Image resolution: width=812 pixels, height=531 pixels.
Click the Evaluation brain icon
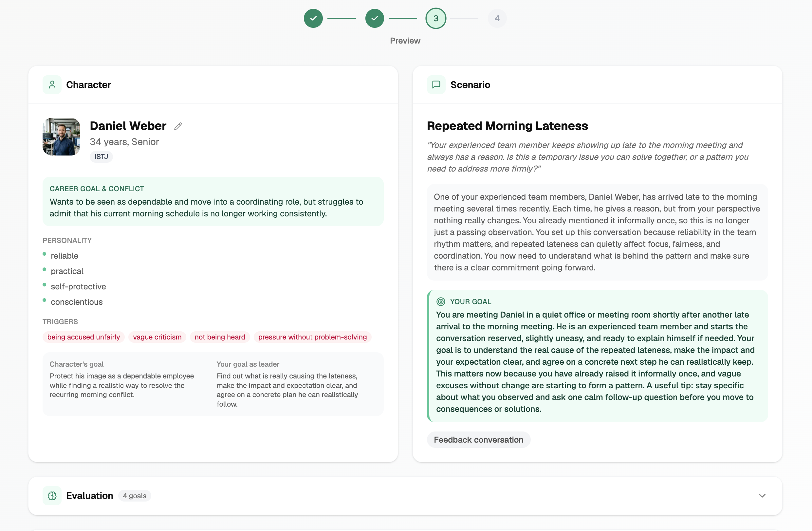click(52, 496)
